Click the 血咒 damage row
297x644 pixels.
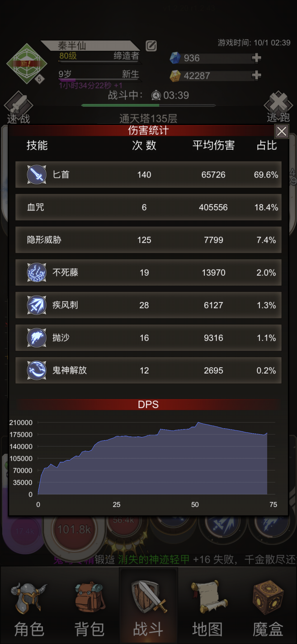[x=148, y=207]
